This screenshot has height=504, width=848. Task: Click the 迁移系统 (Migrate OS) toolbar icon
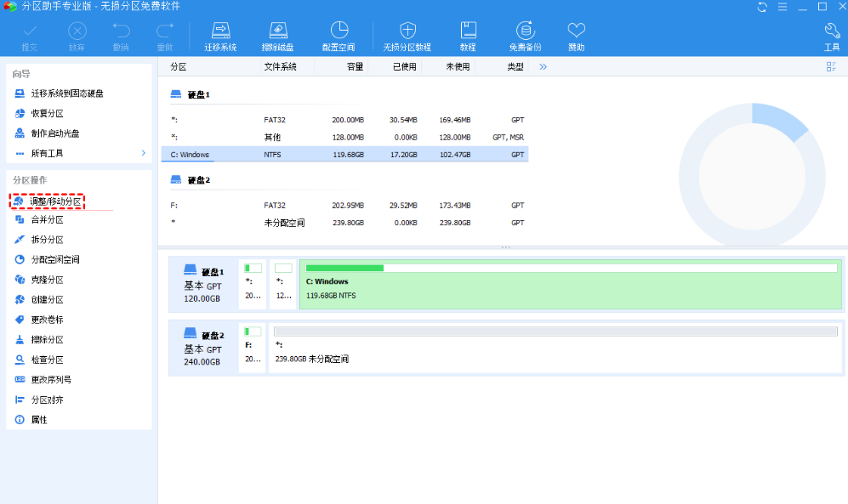click(220, 37)
